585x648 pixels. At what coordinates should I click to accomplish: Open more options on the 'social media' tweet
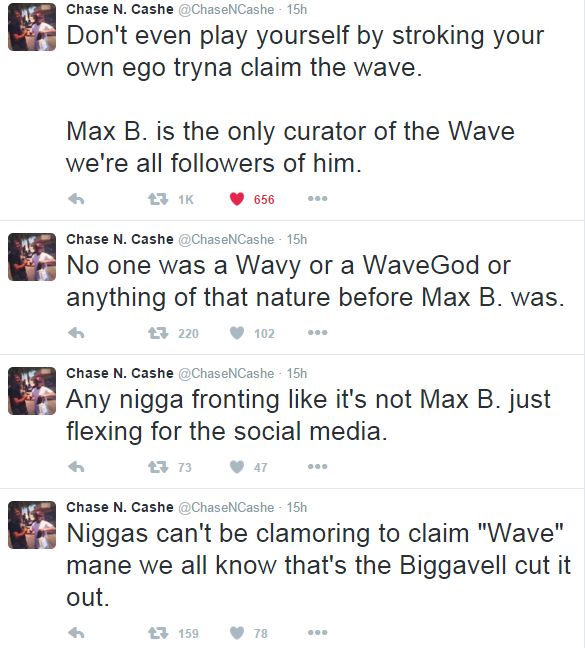coord(317,467)
